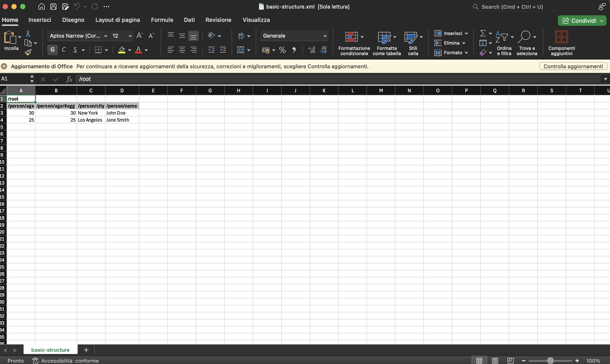610x364 pixels.
Task: Click the increase decimal places icon
Action: coord(312,50)
